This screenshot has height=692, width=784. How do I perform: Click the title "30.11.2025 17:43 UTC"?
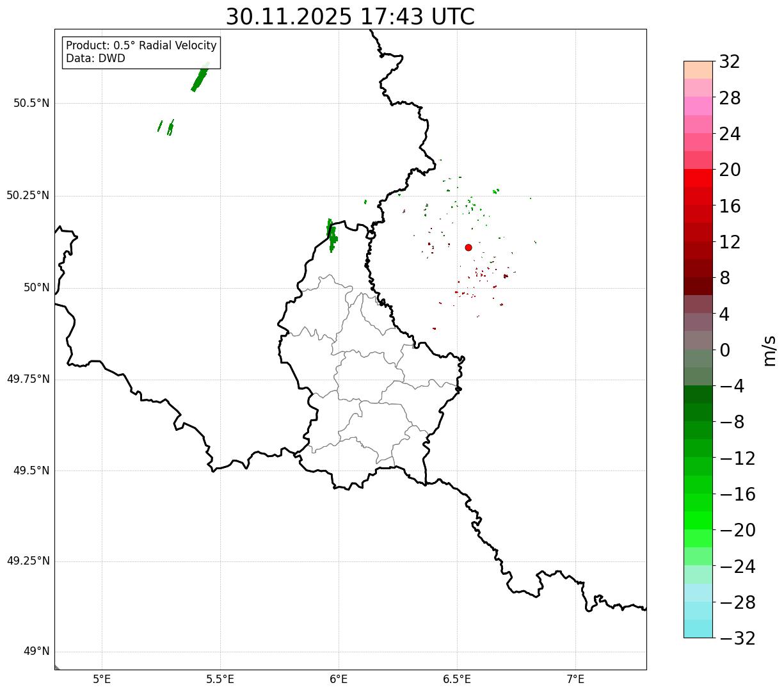click(350, 17)
